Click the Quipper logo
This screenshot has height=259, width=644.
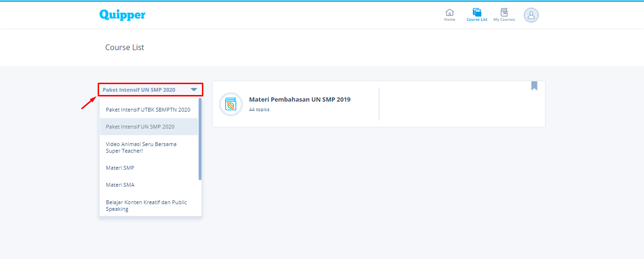122,15
